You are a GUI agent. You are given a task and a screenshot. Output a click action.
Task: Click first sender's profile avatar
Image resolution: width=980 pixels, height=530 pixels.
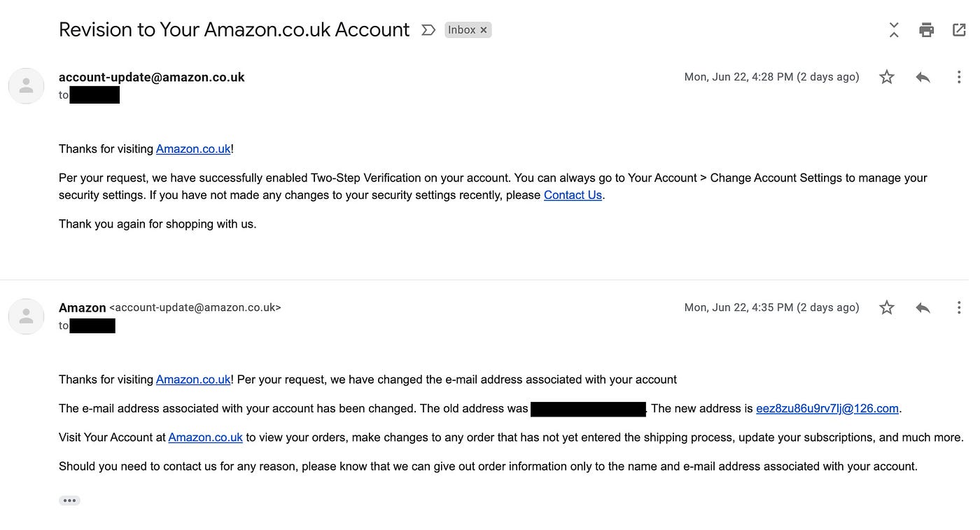coord(27,86)
